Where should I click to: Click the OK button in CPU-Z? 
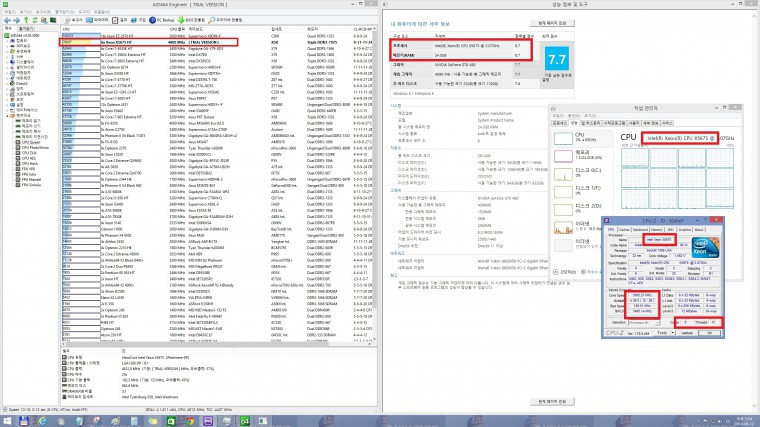coord(709,333)
